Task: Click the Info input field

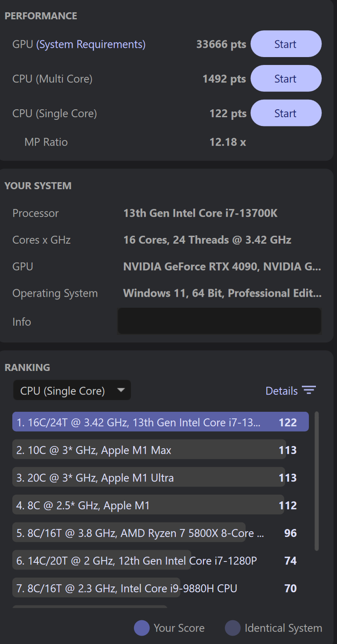Action: [219, 321]
